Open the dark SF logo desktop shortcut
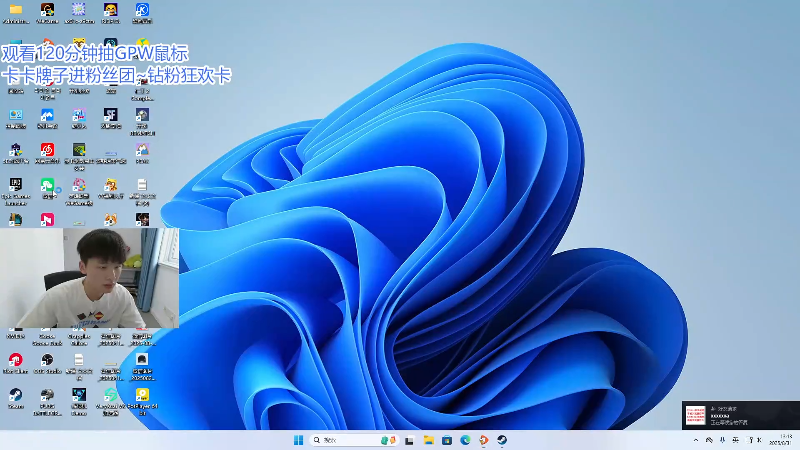 [111, 115]
